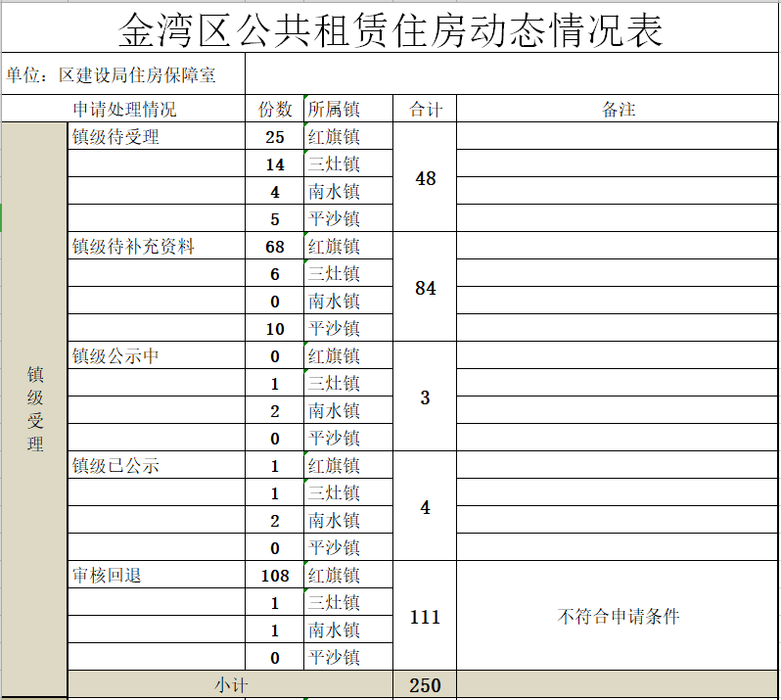The width and height of the screenshot is (781, 700).
Task: Click the 份数 column header
Action: click(275, 110)
